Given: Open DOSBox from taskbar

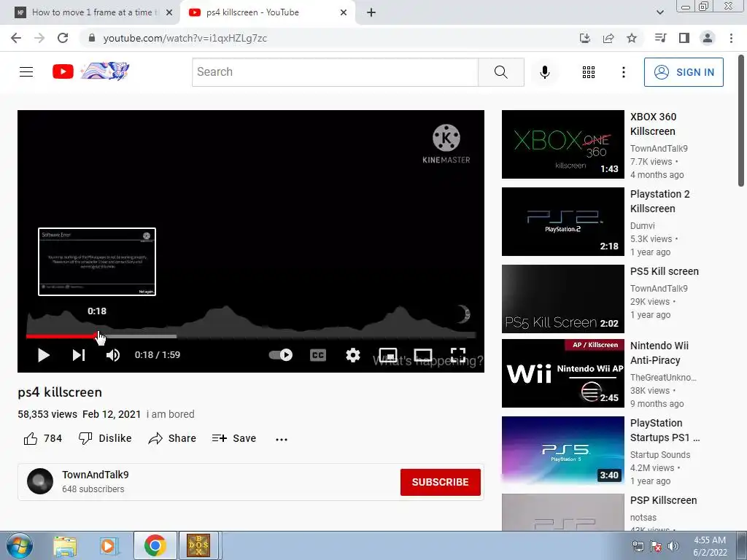Looking at the screenshot, I should click(198, 545).
